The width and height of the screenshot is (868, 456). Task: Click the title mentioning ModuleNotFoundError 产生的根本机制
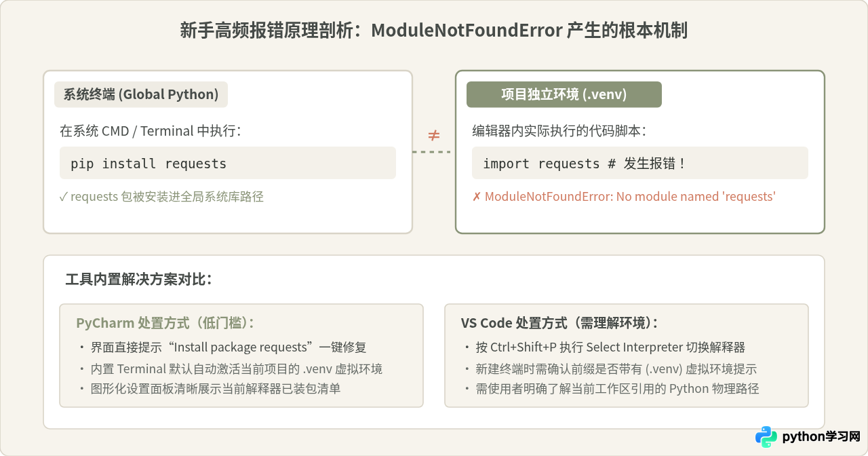434,31
